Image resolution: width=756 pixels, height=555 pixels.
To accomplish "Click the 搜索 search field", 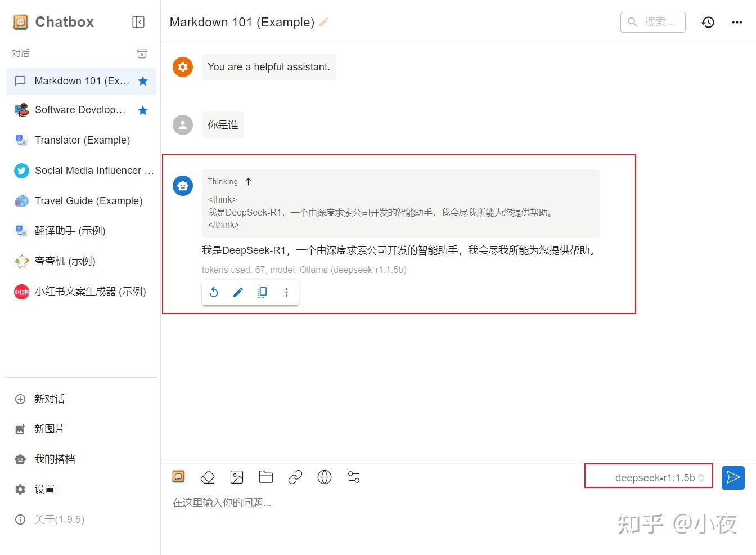I will 653,22.
